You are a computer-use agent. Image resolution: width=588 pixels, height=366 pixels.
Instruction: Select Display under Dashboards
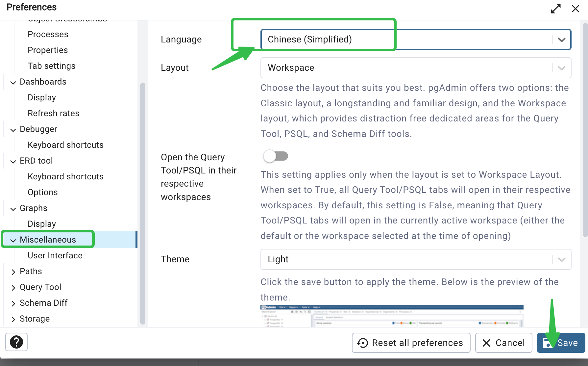[x=42, y=97]
